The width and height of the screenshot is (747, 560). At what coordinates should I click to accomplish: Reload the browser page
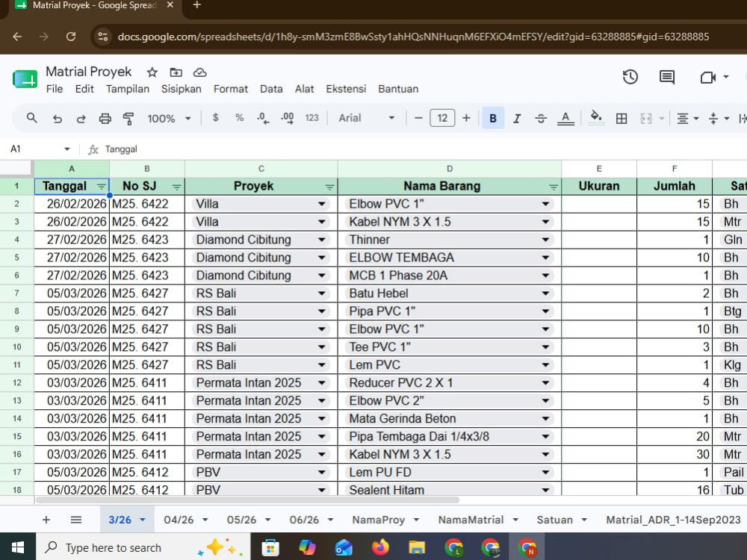point(70,37)
